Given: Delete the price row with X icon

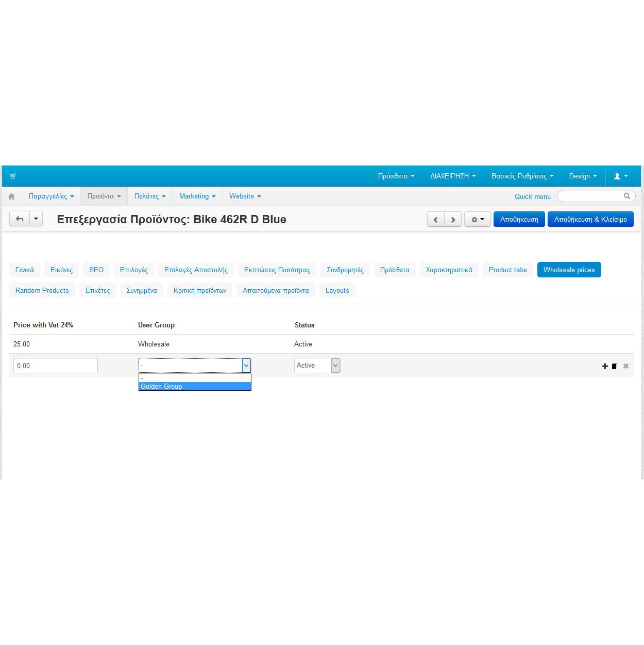Looking at the screenshot, I should (x=626, y=366).
